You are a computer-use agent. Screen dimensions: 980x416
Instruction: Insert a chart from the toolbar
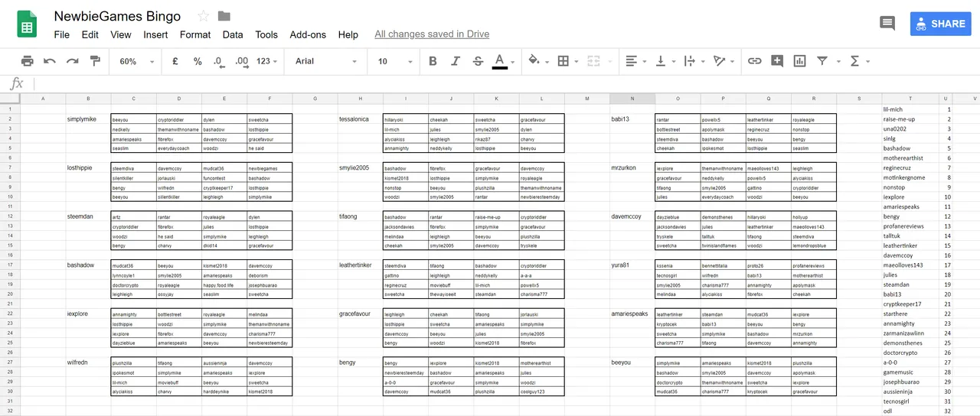click(799, 61)
